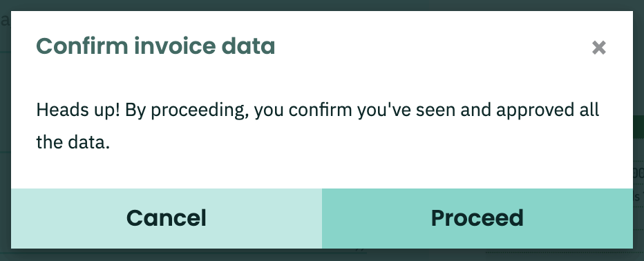Click the gray X icon
The width and height of the screenshot is (644, 261).
tap(599, 48)
